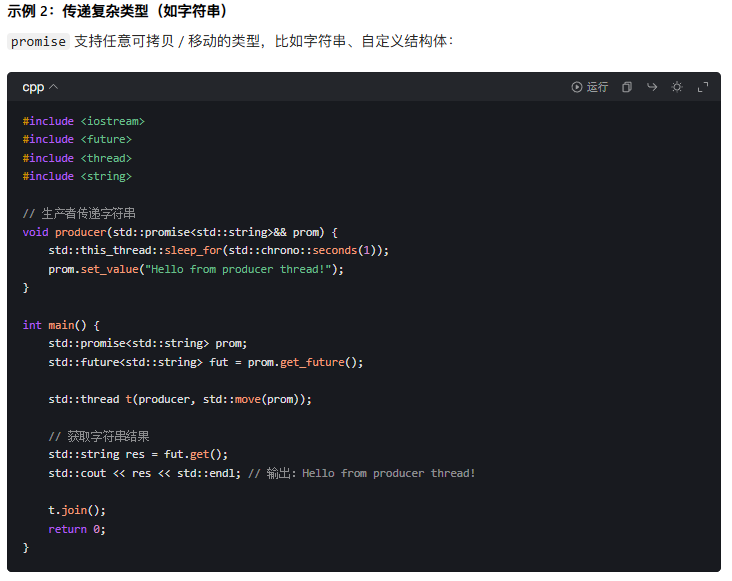The image size is (732, 581).
Task: Switch code block to light theme
Action: click(677, 87)
